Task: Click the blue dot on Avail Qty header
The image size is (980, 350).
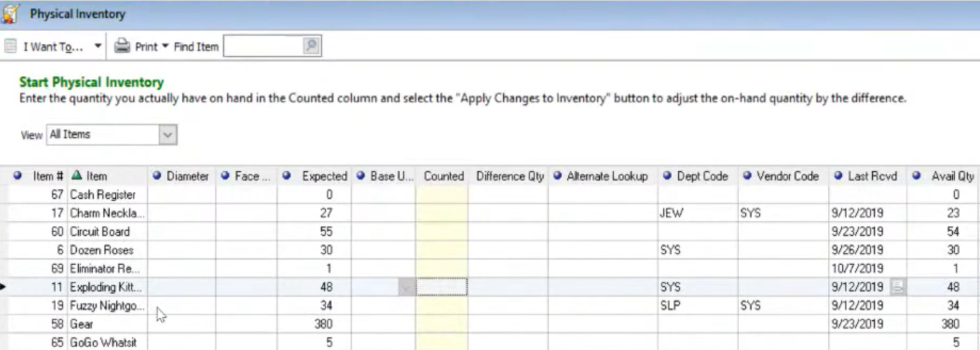Action: [917, 176]
